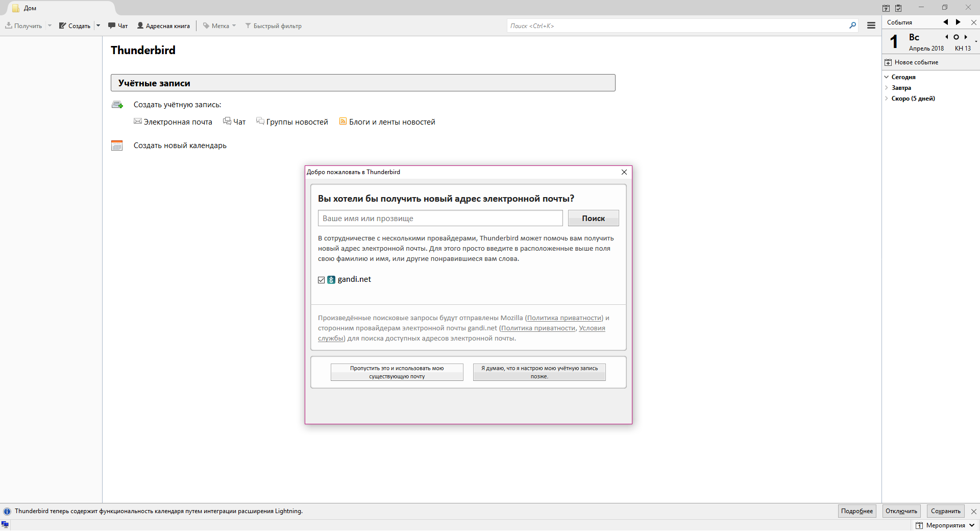The image size is (980, 531).
Task: Click the Ваше имя или прозвище field
Action: point(440,218)
